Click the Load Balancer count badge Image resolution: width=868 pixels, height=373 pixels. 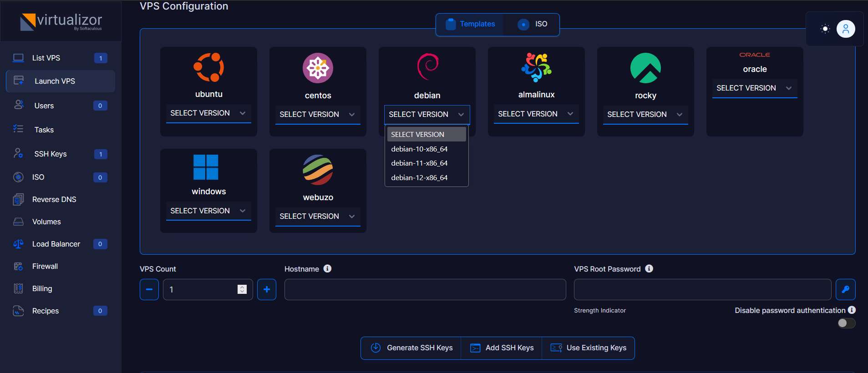[100, 244]
